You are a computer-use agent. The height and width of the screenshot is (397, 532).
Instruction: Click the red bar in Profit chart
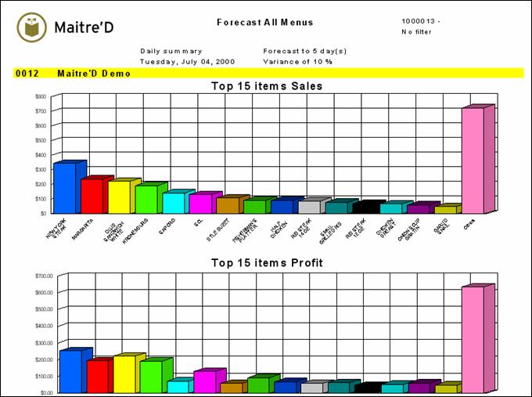pos(98,376)
